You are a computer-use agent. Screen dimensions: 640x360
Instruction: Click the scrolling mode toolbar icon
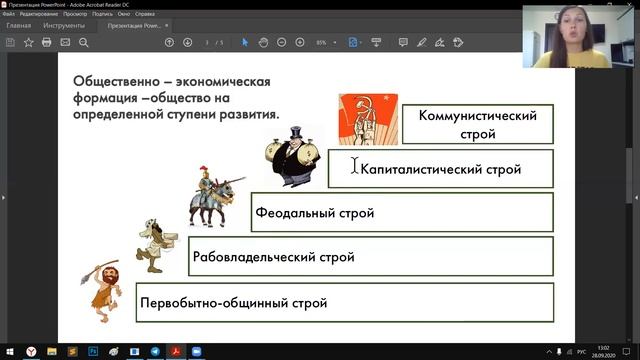point(376,42)
